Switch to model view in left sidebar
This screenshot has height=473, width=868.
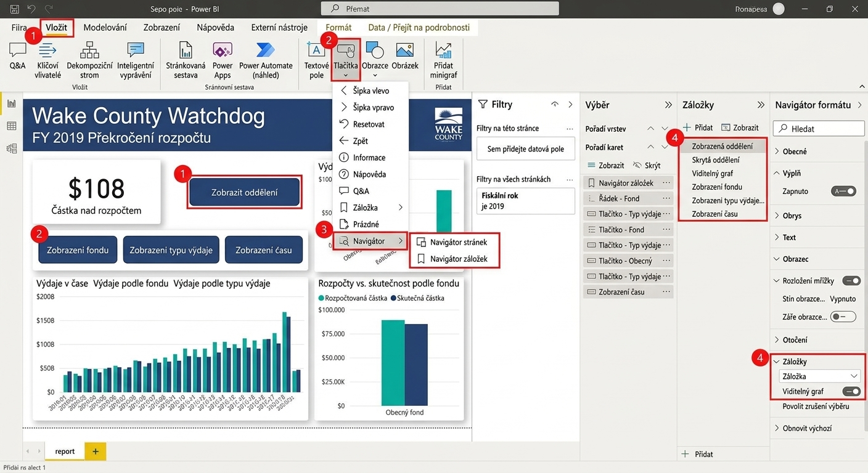(x=11, y=148)
